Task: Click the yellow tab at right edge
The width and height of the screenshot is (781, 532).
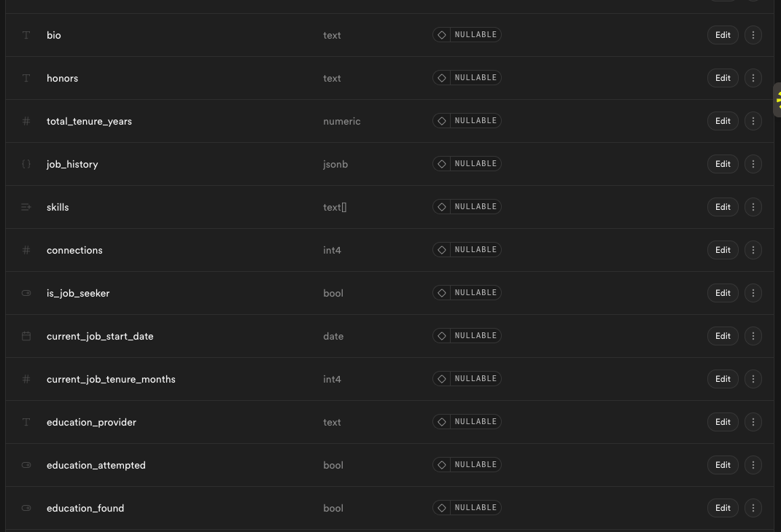Action: click(x=777, y=100)
